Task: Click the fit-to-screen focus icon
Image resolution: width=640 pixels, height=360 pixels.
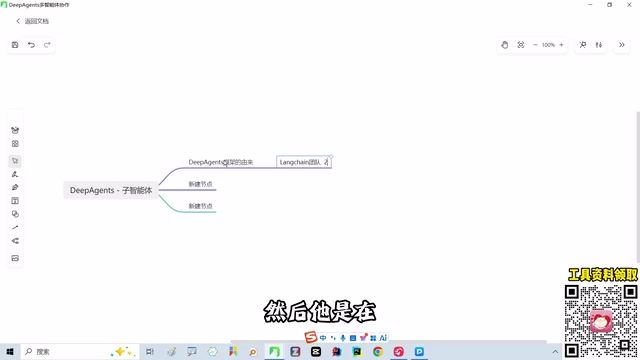Action: [x=521, y=45]
